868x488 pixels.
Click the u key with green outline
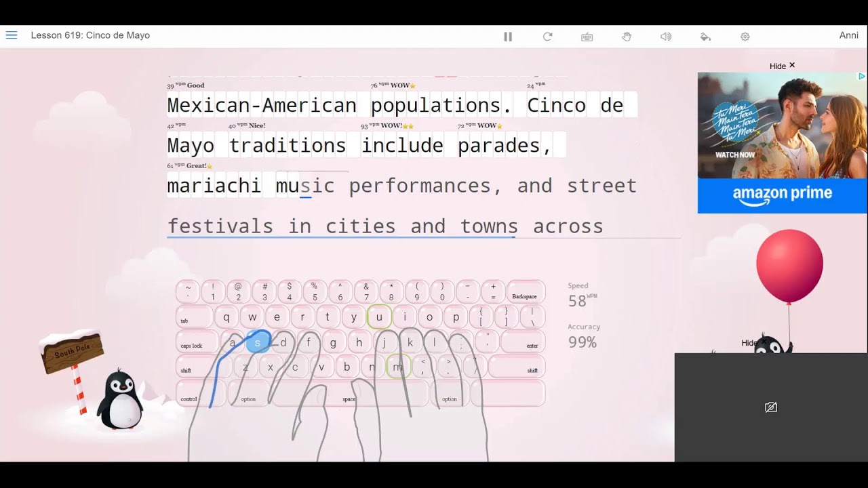(379, 317)
